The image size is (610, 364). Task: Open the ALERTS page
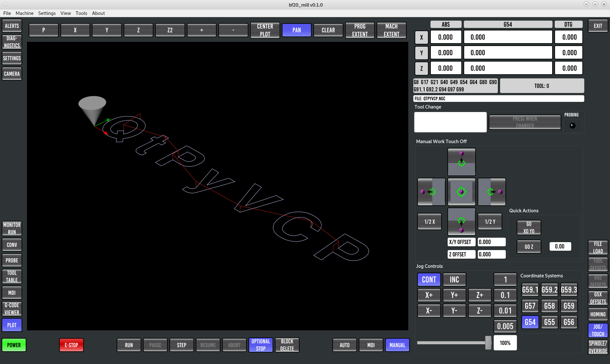tap(12, 26)
